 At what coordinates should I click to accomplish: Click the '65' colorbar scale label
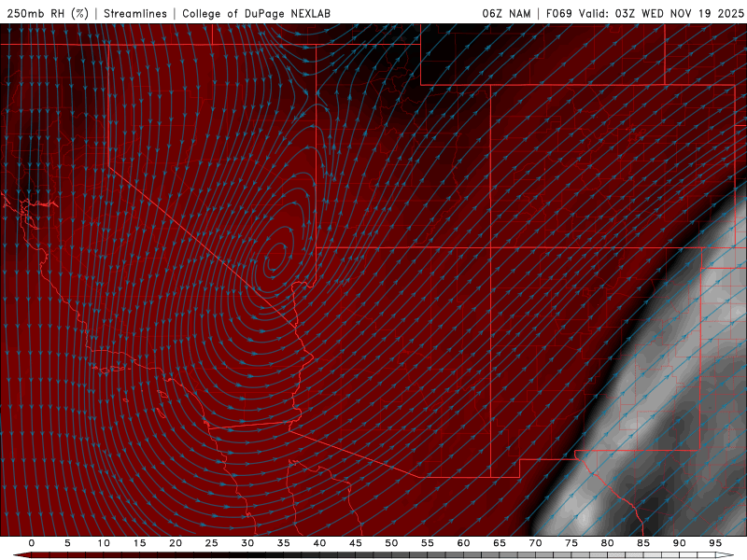click(500, 543)
